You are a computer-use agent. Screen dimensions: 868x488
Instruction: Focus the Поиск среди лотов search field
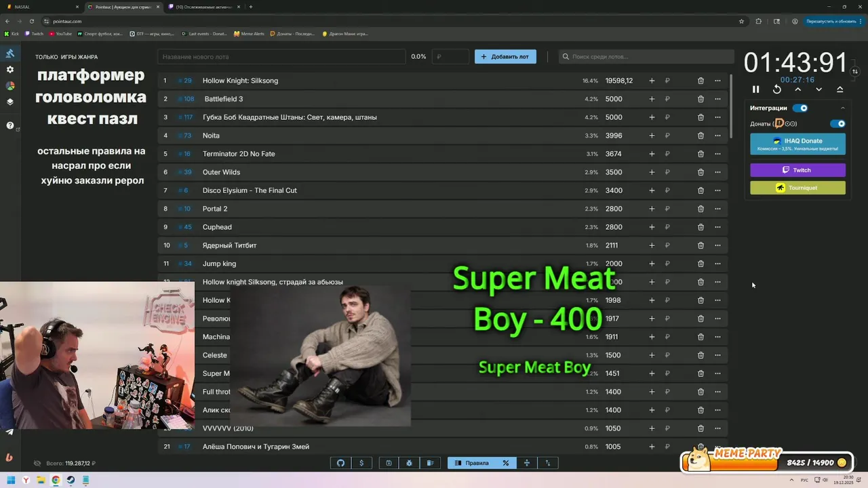click(646, 57)
